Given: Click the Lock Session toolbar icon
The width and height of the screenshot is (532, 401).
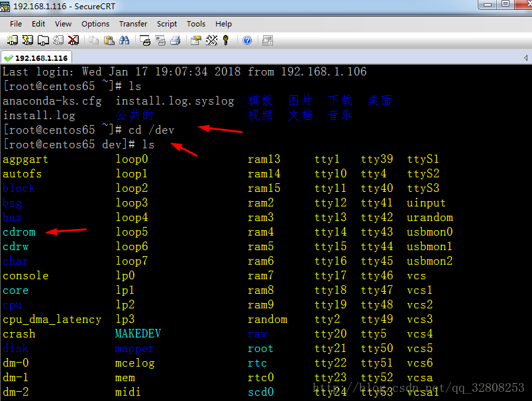Looking at the screenshot, I should tap(268, 40).
